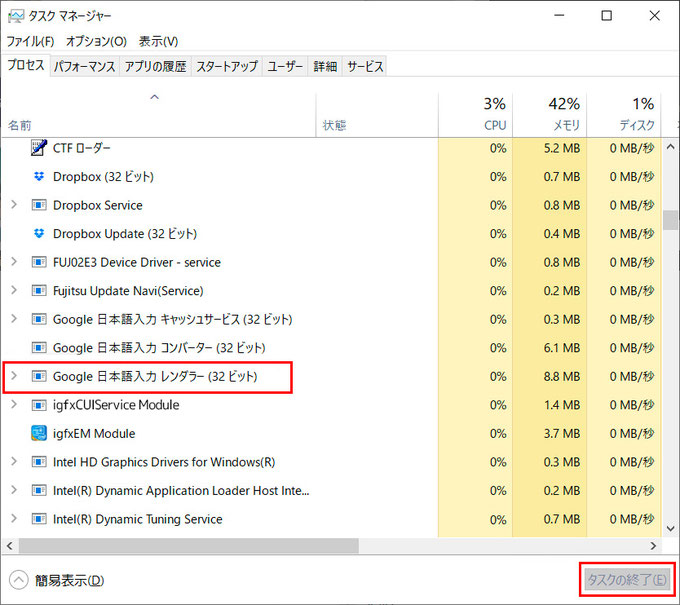The height and width of the screenshot is (605, 680).
Task: Switch to the アプリの履歴 tab
Action: click(x=155, y=66)
